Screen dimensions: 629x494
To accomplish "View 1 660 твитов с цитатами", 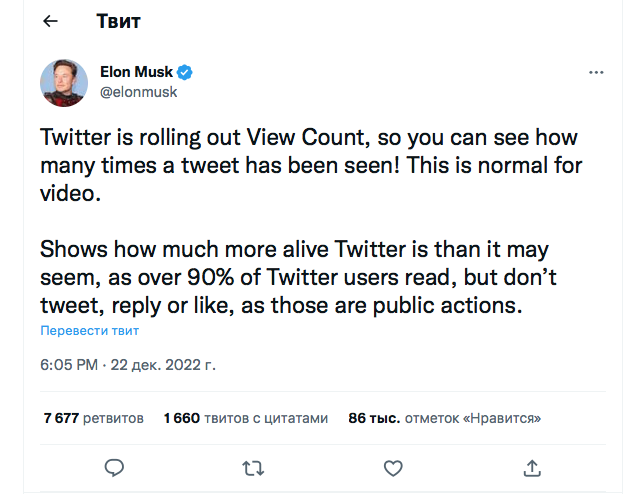I will click(x=245, y=418).
